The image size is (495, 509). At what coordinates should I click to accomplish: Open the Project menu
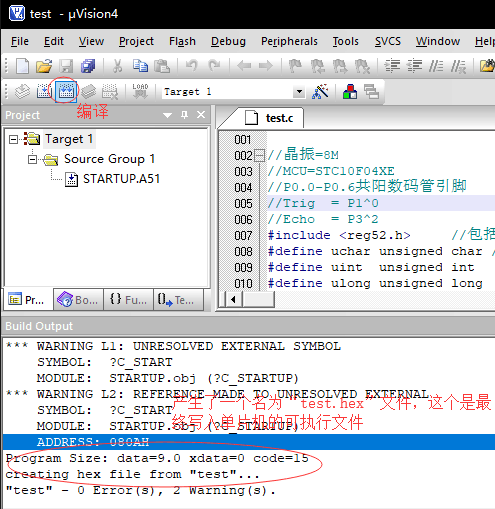[x=136, y=41]
